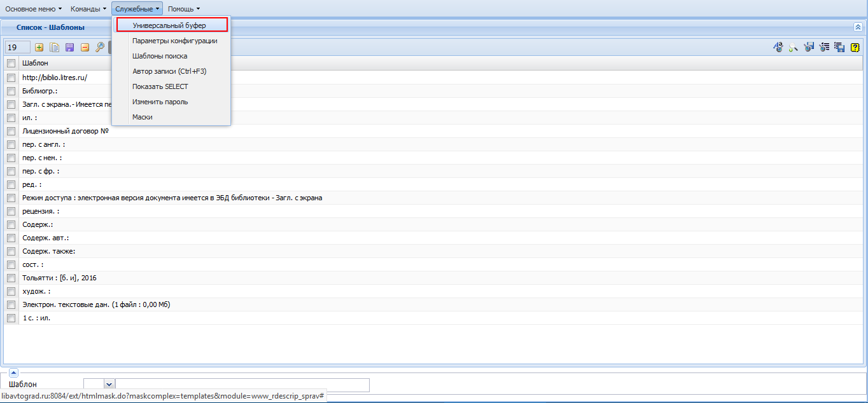Open the Основное меню menu
868x403 pixels.
[34, 9]
